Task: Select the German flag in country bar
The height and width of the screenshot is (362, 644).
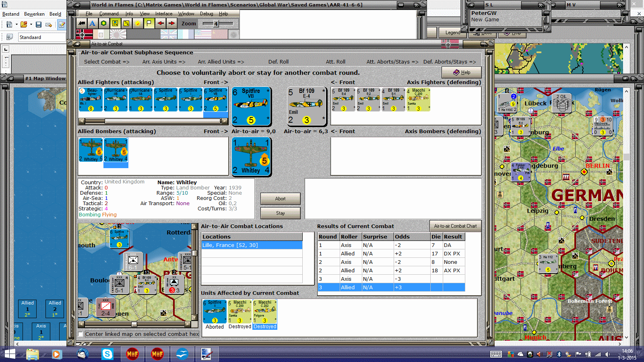Action: pos(84,34)
